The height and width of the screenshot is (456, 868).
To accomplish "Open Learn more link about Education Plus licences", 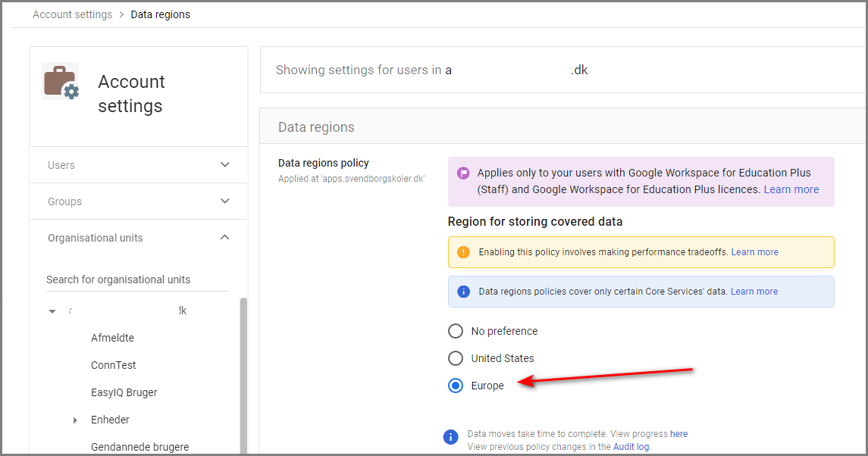I will (791, 189).
